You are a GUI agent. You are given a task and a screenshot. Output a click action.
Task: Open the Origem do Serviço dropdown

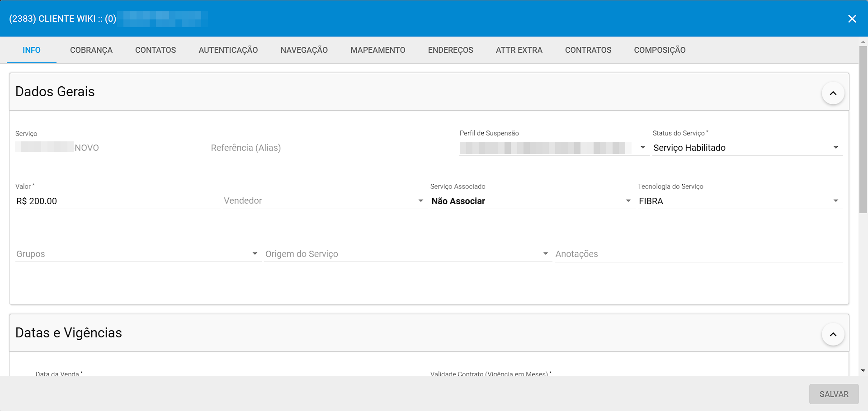click(408, 254)
